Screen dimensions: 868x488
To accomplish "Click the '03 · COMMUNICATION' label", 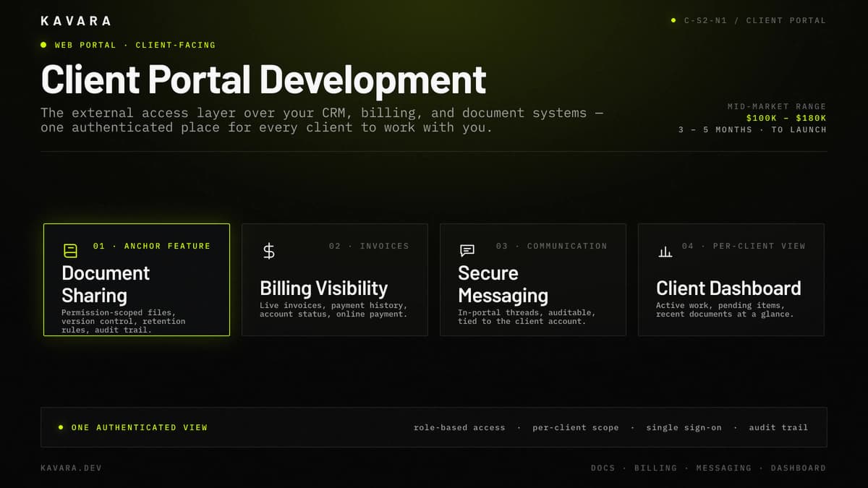I will tap(551, 246).
